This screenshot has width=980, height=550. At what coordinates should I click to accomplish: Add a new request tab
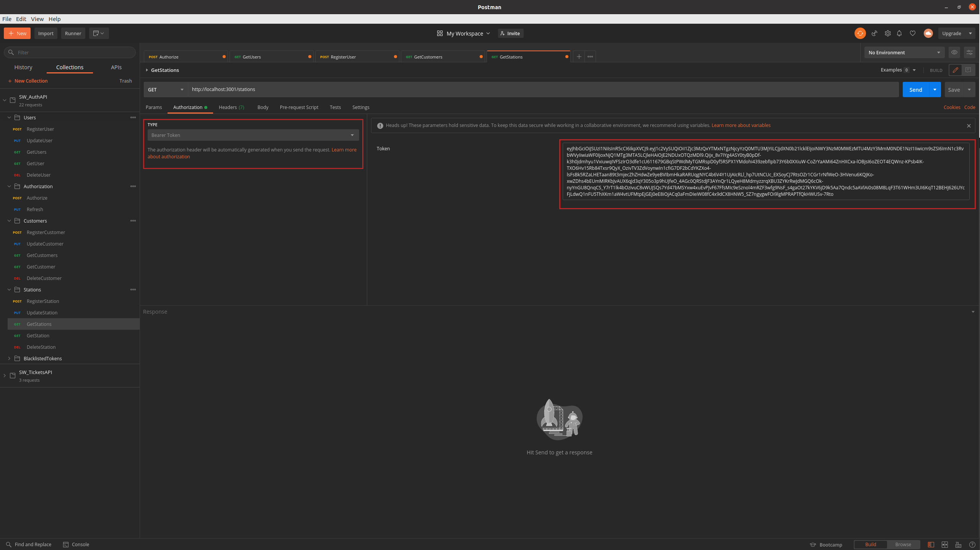coord(579,57)
